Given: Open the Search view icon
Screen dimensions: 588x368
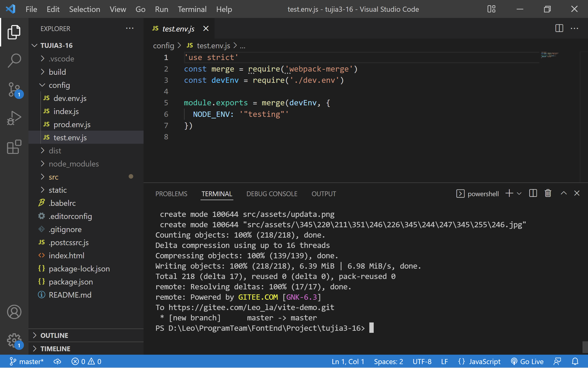Looking at the screenshot, I should pos(14,60).
